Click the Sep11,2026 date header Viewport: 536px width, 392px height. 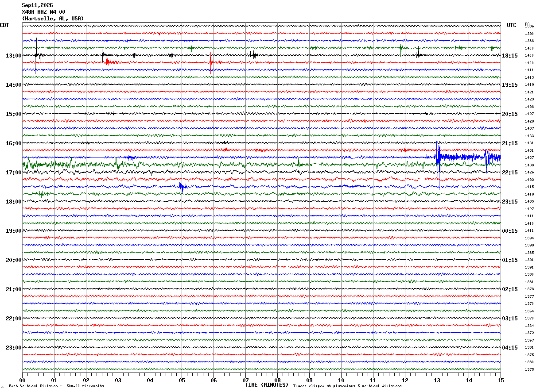[x=37, y=5]
